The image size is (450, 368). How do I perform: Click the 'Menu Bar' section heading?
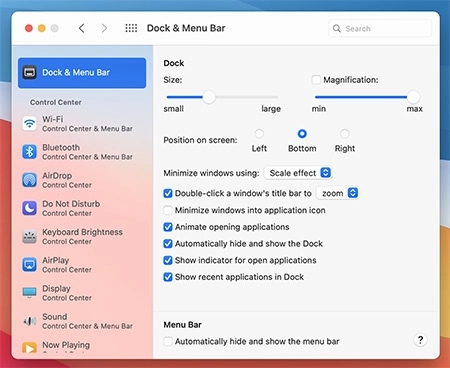pyautogui.click(x=182, y=325)
